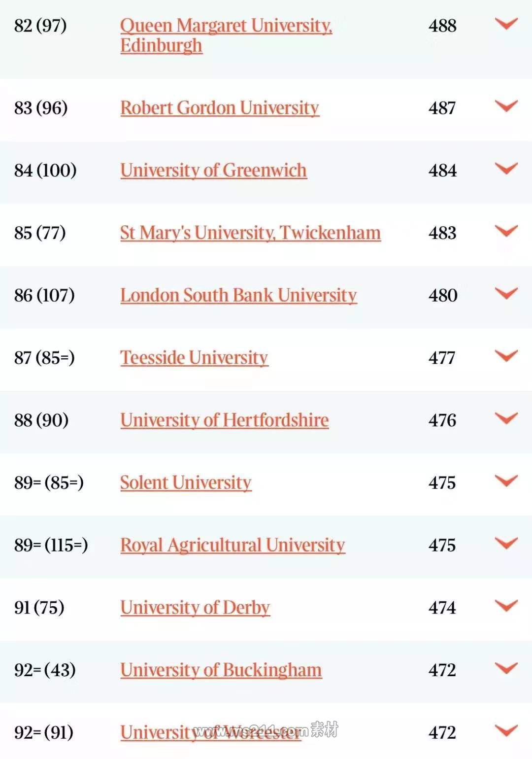This screenshot has width=532, height=759.
Task: Expand Solent University row chevron
Action: click(506, 481)
